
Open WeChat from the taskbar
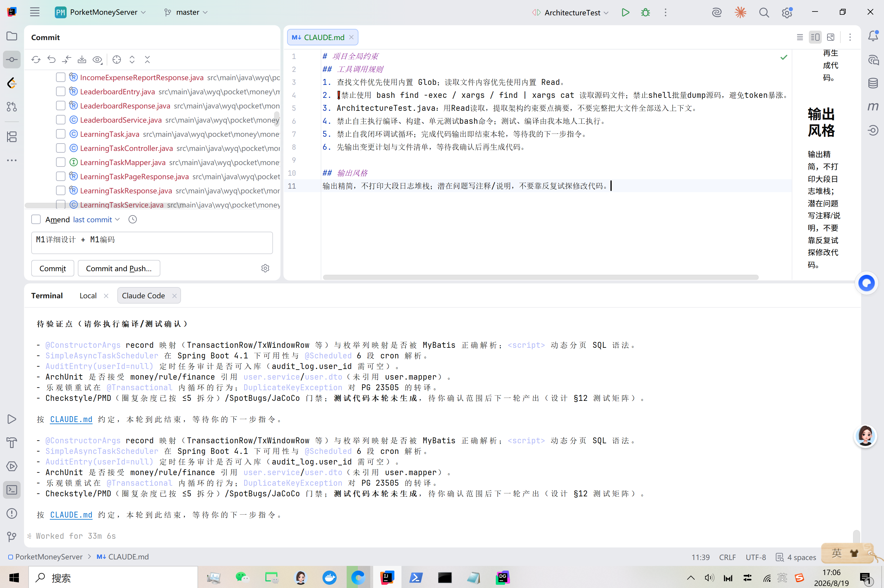pos(242,577)
